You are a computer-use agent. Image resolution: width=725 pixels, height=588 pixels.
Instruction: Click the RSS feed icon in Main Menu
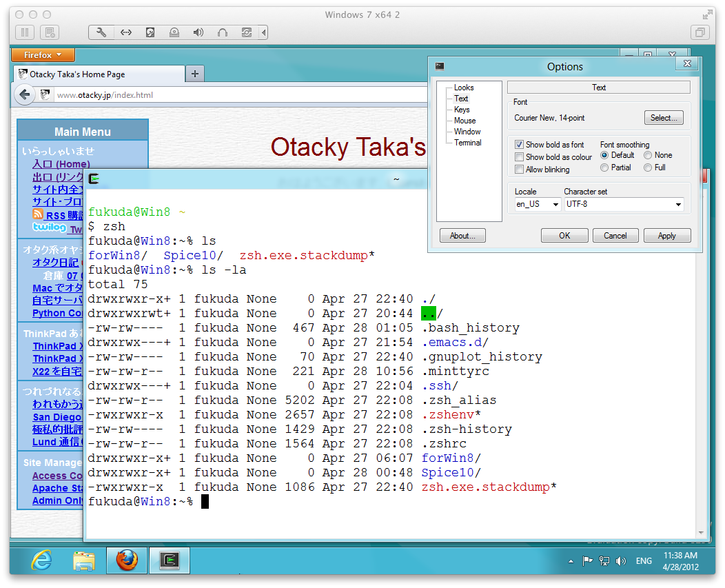click(x=38, y=214)
